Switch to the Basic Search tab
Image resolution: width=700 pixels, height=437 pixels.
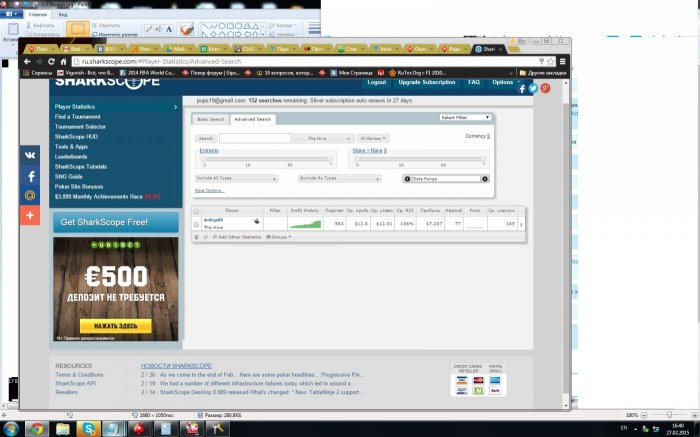point(211,119)
